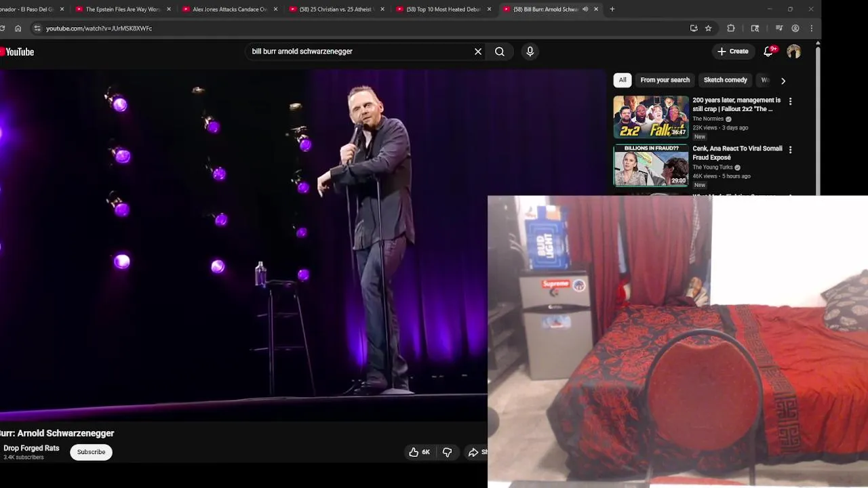Screen dimensions: 868x488
Task: View site information icon in address bar
Action: (x=38, y=28)
